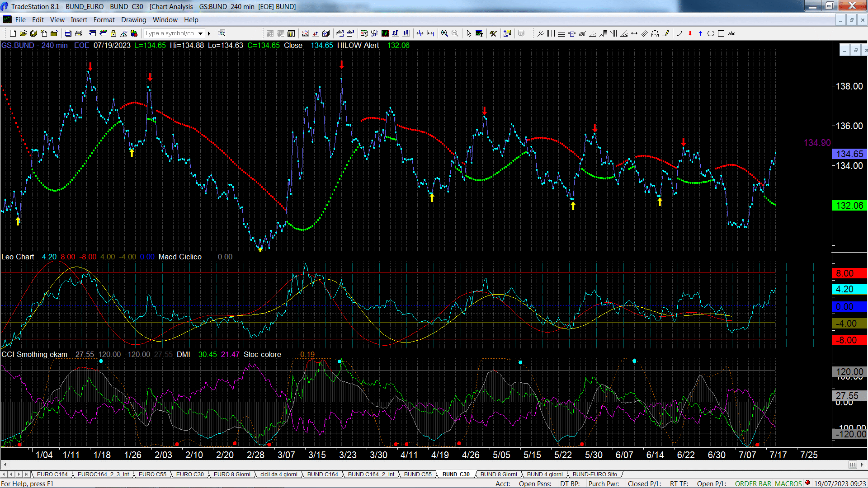Open the View menu
The height and width of the screenshot is (488, 868).
(57, 20)
